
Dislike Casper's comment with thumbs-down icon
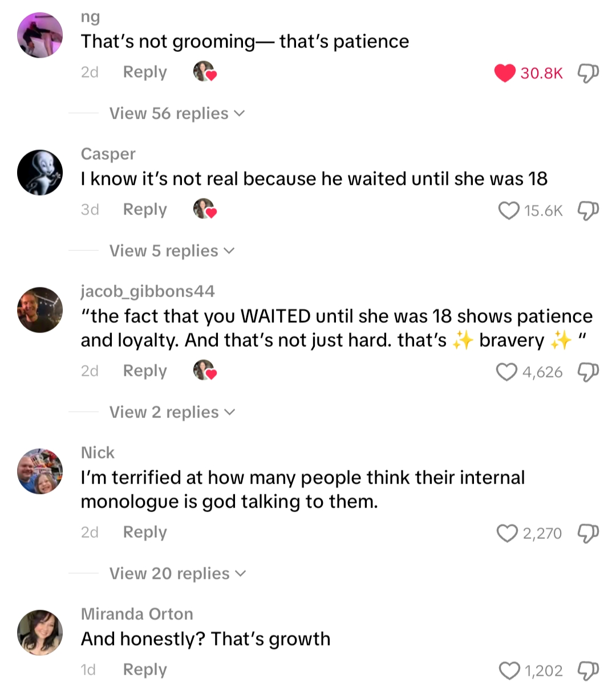(x=588, y=210)
